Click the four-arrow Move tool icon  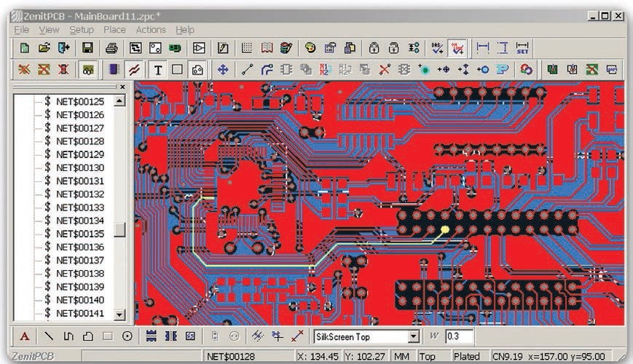point(223,70)
